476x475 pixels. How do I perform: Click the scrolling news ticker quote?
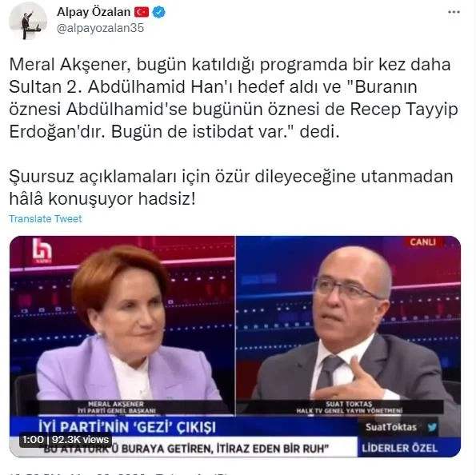186,449
